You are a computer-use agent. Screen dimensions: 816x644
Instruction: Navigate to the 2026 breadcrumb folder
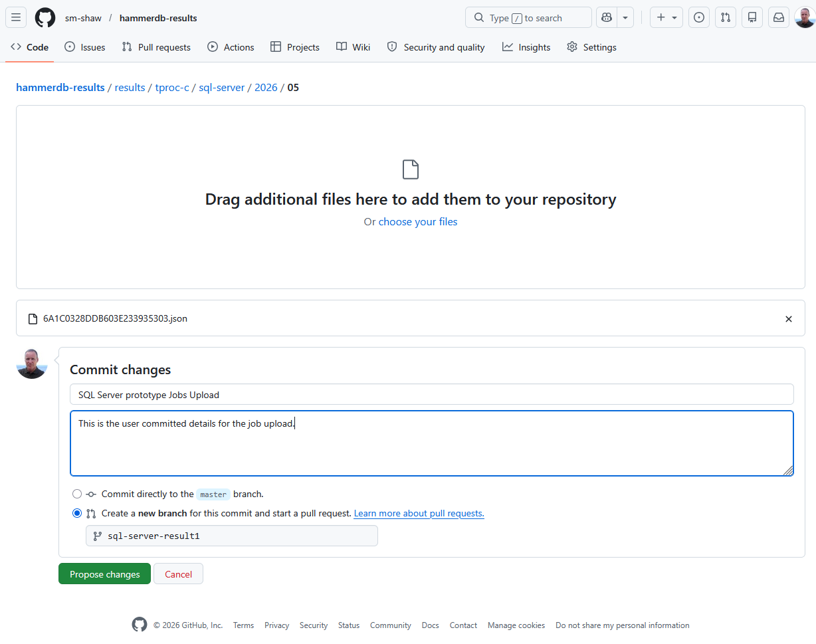(266, 87)
